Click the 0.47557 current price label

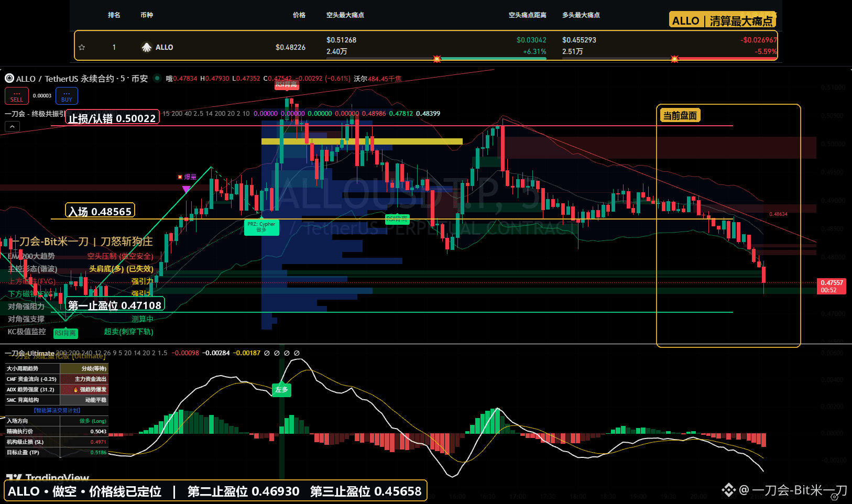coord(832,286)
